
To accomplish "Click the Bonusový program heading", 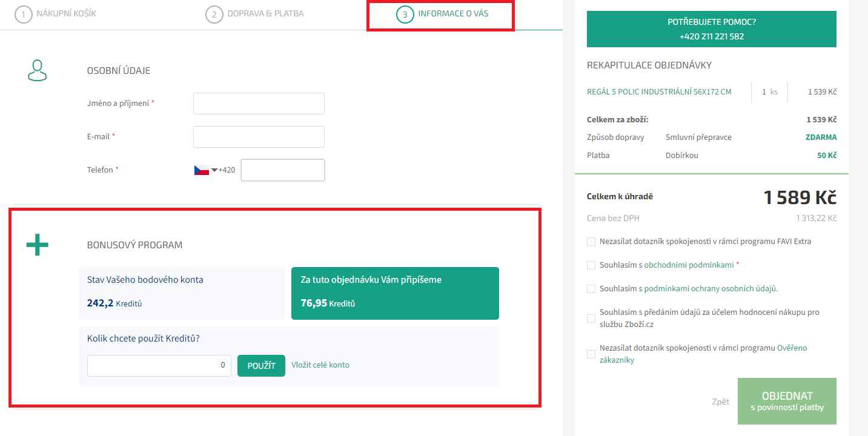I will point(135,245).
